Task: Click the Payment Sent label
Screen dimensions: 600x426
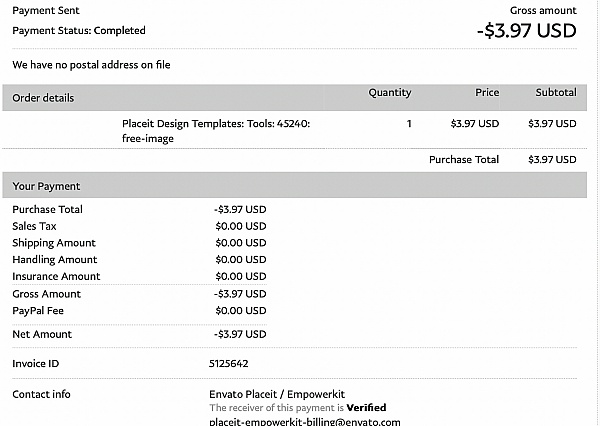Action: click(x=46, y=10)
